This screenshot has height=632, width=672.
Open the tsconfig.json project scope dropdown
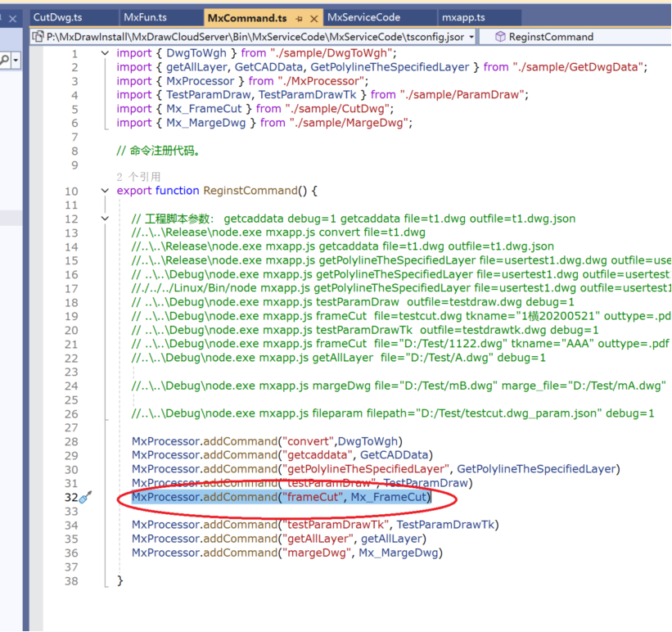tap(470, 37)
